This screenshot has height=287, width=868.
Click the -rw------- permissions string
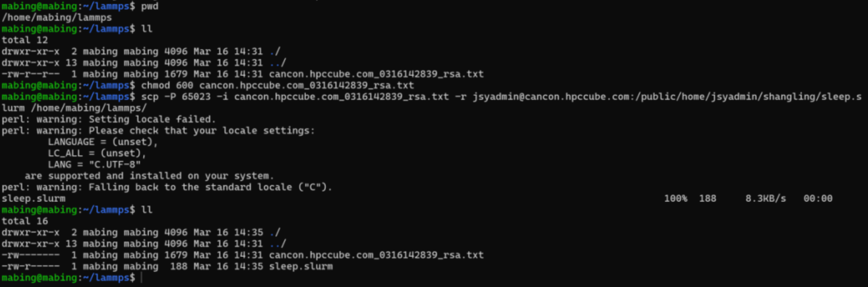pos(31,255)
